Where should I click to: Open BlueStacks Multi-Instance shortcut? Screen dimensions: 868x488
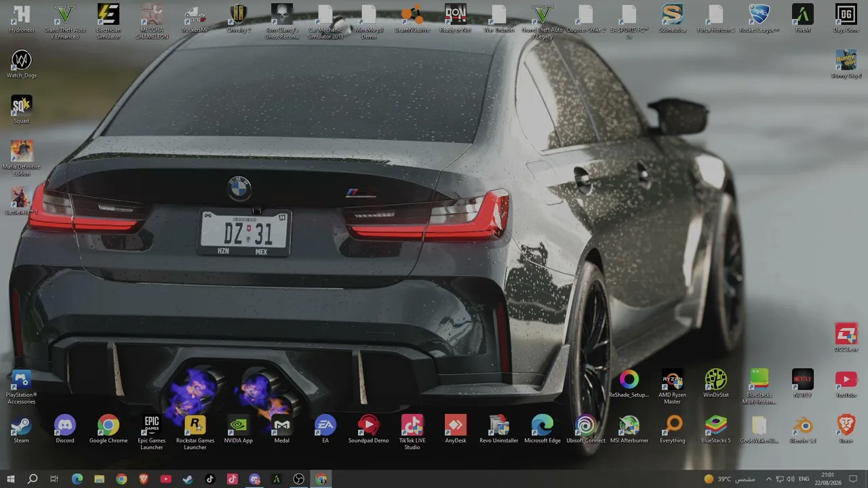759,387
